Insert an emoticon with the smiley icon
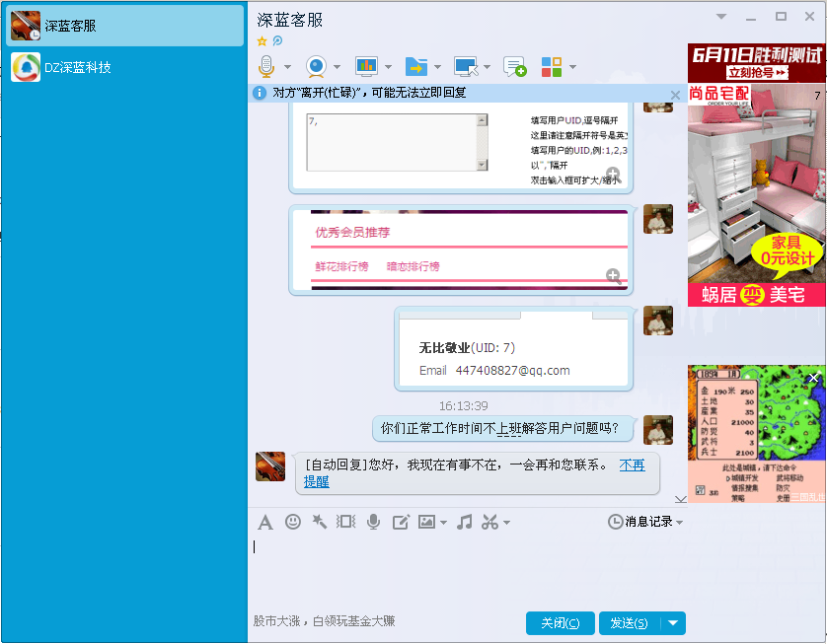Image resolution: width=827 pixels, height=644 pixels. point(292,522)
